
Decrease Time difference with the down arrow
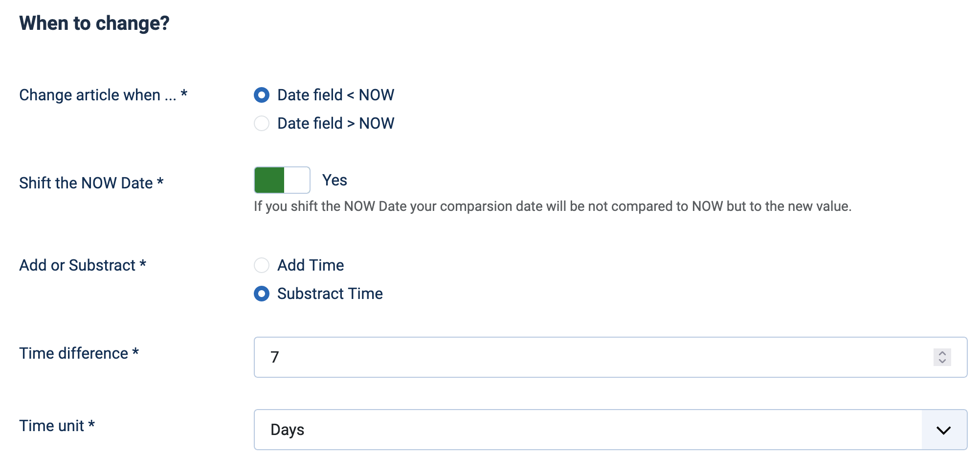click(942, 362)
